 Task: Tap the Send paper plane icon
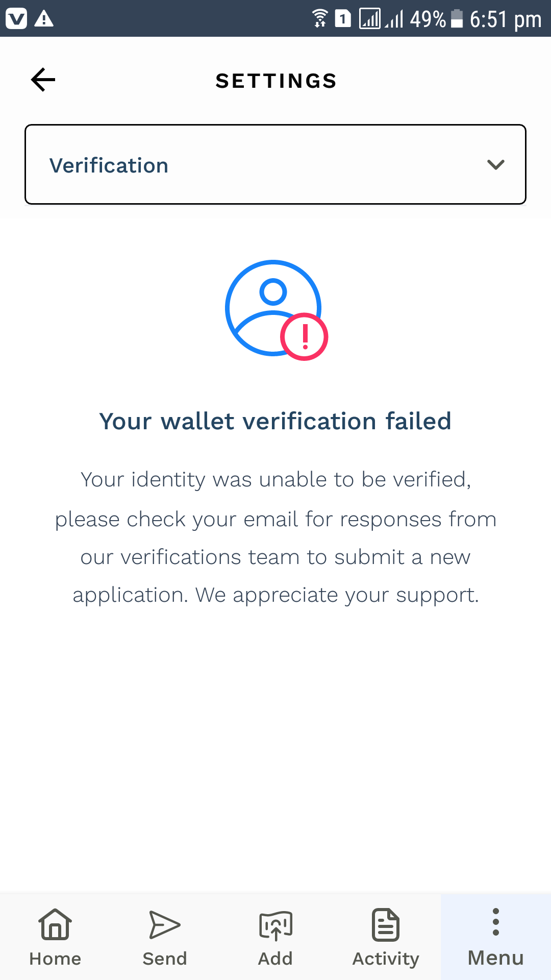click(164, 924)
